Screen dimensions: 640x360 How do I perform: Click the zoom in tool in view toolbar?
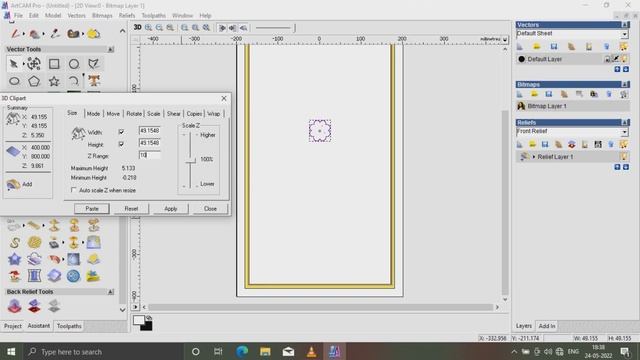(149, 27)
